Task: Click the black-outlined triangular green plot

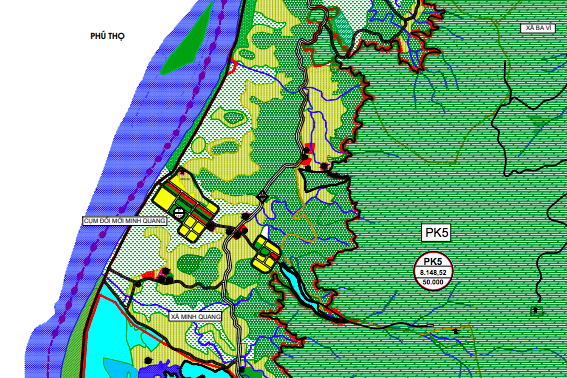Action: [321, 181]
